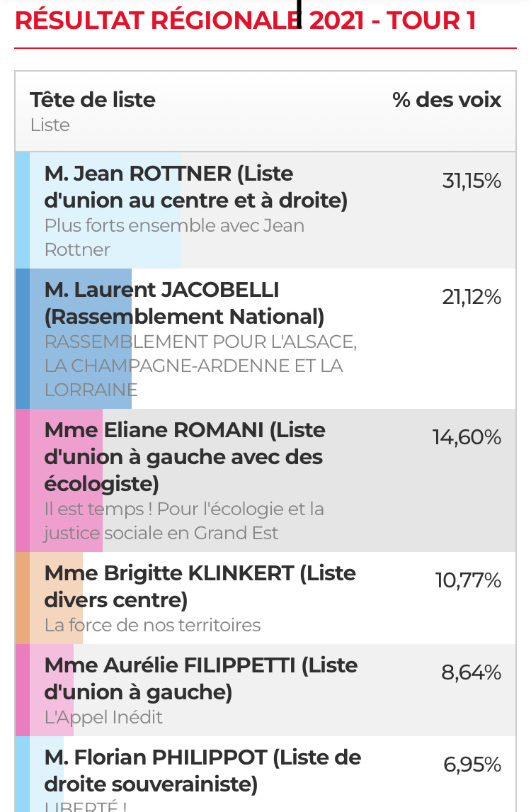The width and height of the screenshot is (531, 812).
Task: Select the Florian PHILIPPOT list row
Action: [265, 774]
